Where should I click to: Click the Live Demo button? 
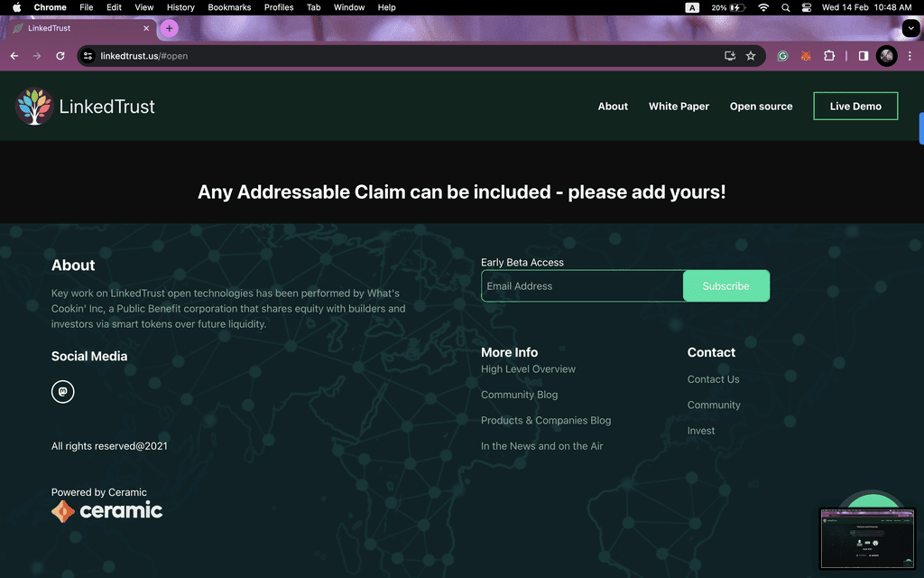tap(855, 107)
